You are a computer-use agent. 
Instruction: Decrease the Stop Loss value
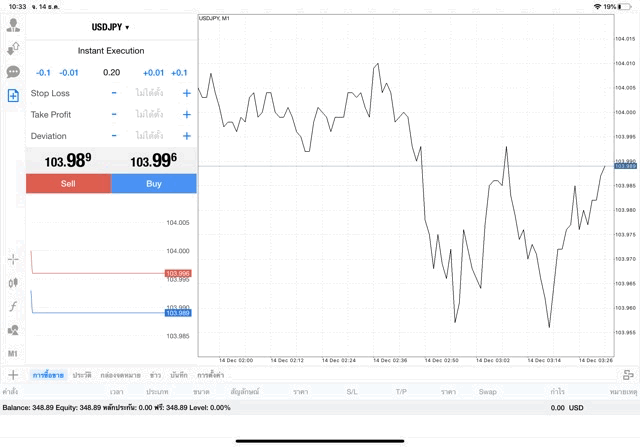point(114,93)
